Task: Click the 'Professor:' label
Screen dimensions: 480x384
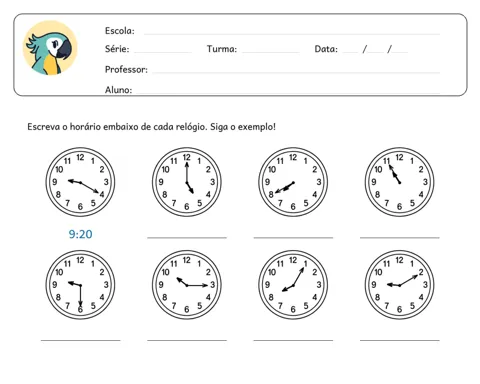Action: point(126,69)
